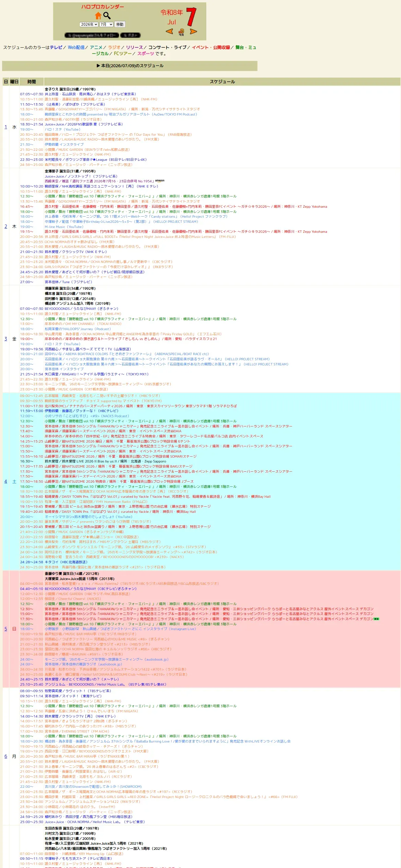The height and width of the screenshot is (868, 401).
Task: Go to the previous month with the left arrow
Action: click(x=169, y=32)
